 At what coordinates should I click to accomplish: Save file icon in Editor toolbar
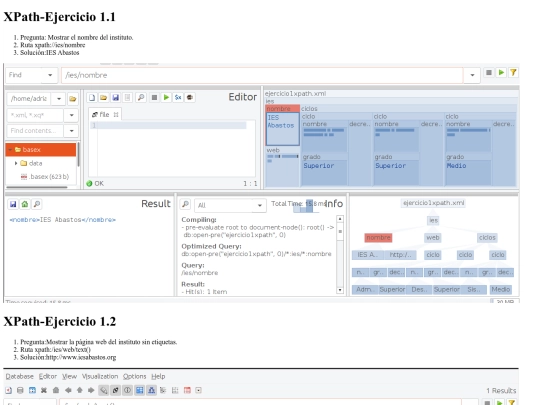[115, 97]
